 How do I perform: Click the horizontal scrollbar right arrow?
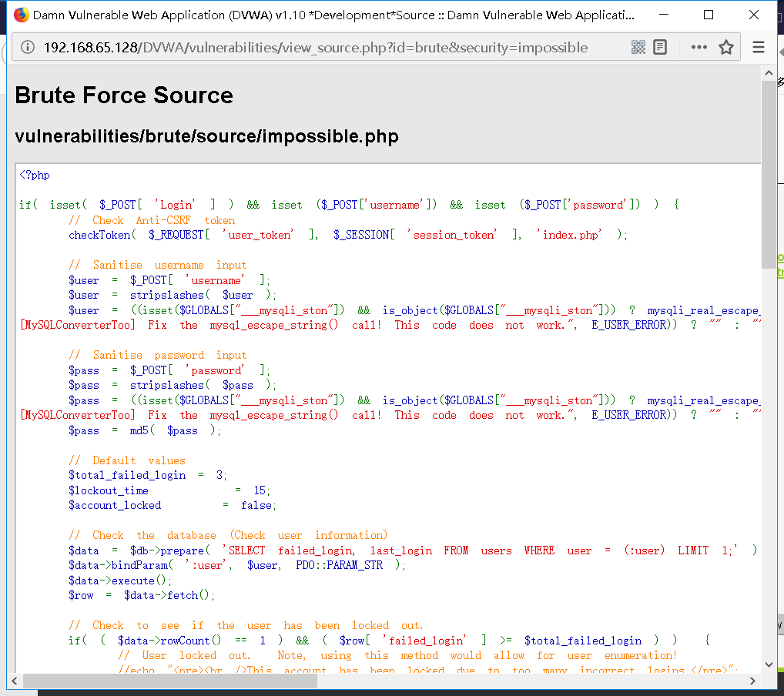coord(752,681)
